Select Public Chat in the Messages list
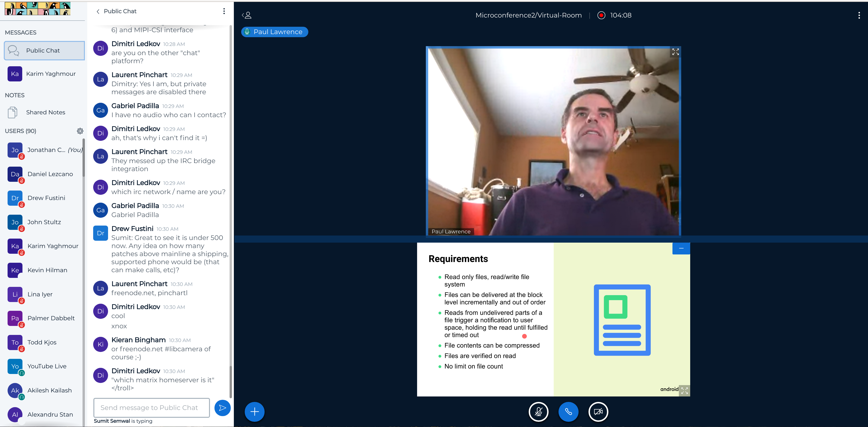This screenshot has height=427, width=868. point(44,51)
